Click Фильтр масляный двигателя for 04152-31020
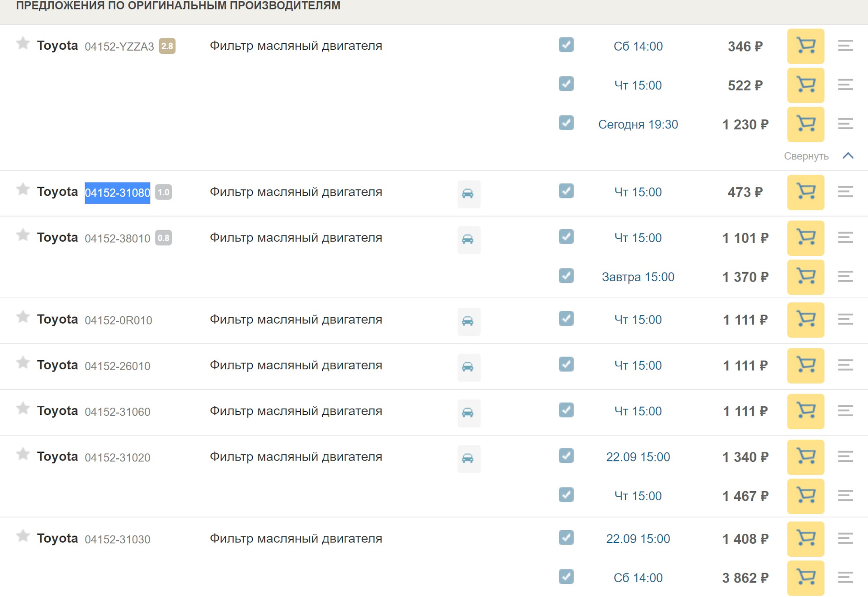Viewport: 868px width, 597px height. point(296,457)
